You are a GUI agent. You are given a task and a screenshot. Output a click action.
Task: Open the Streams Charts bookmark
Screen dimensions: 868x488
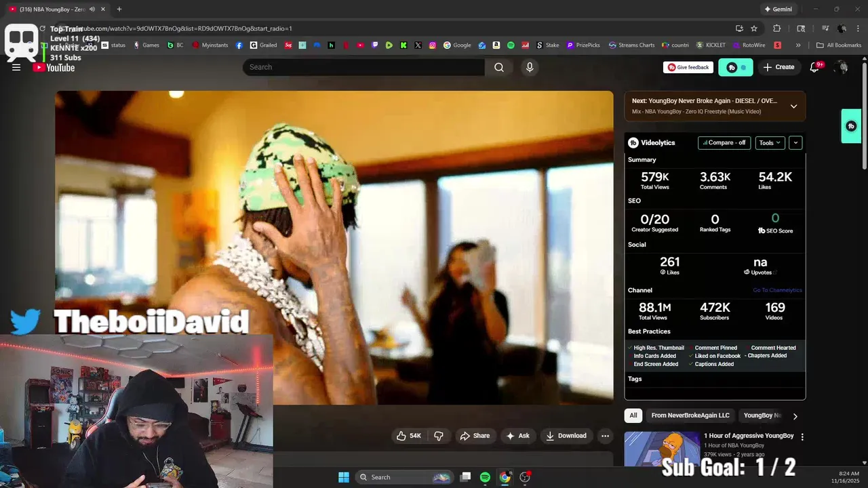pos(631,45)
